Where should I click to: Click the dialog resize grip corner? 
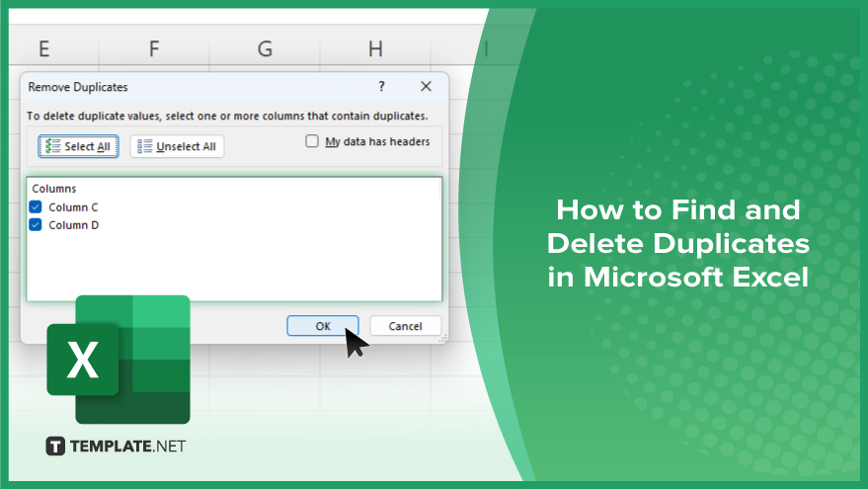tap(442, 339)
